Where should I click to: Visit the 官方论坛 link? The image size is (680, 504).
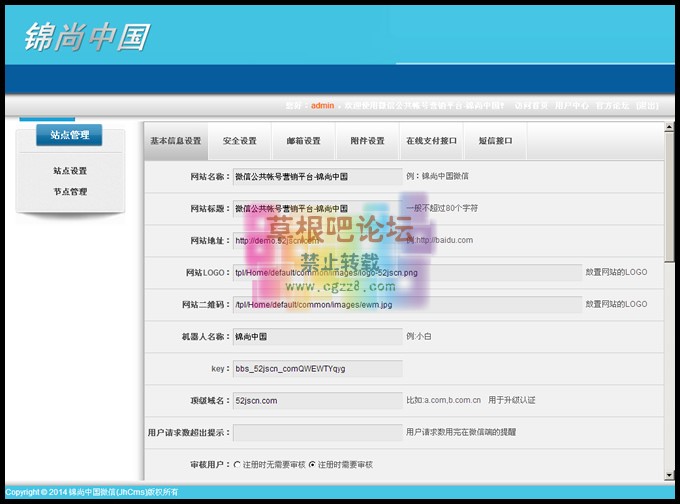[x=612, y=106]
